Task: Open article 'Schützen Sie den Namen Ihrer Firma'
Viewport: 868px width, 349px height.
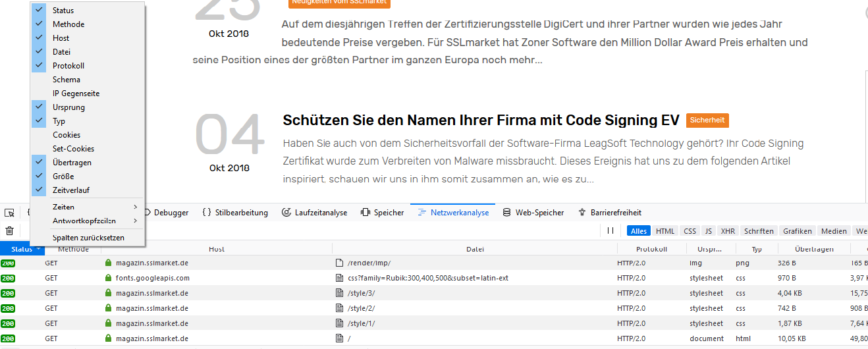Action: [x=481, y=121]
